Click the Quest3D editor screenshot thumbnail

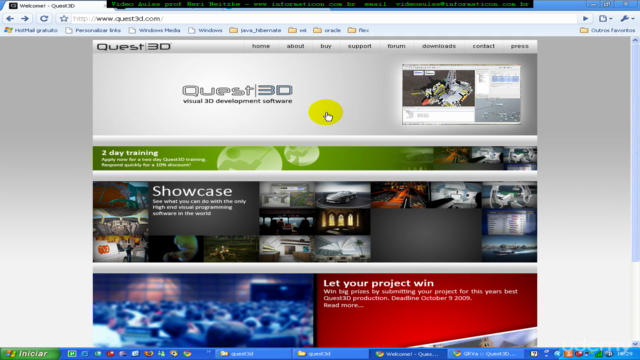(461, 94)
